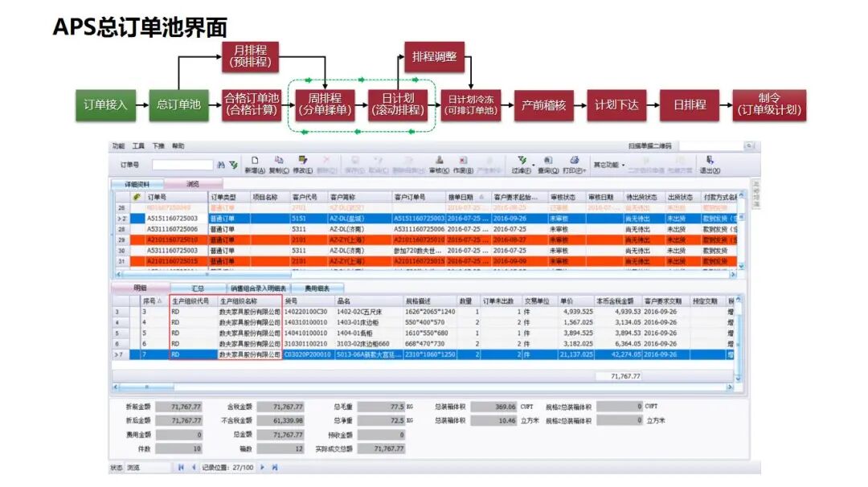Switch to the 汇总 tab
The height and width of the screenshot is (487, 868).
[198, 289]
